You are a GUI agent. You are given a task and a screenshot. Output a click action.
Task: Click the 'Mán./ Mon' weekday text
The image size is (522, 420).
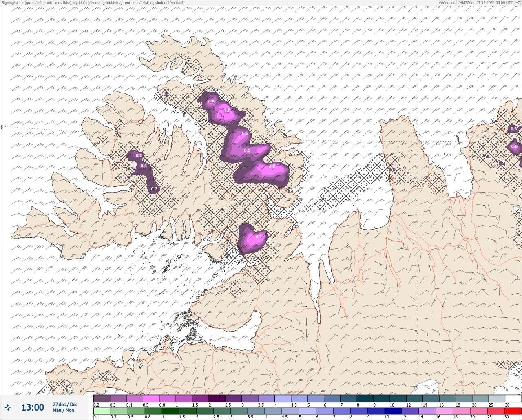(64, 410)
